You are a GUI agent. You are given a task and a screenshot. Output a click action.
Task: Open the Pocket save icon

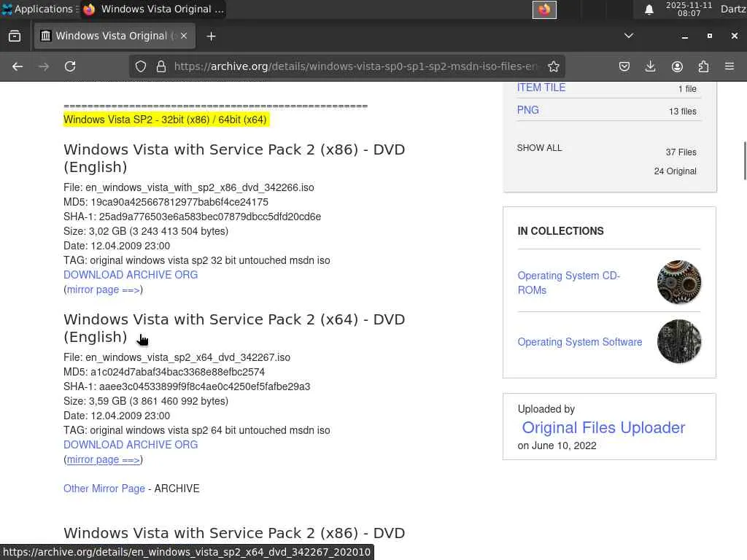point(624,66)
